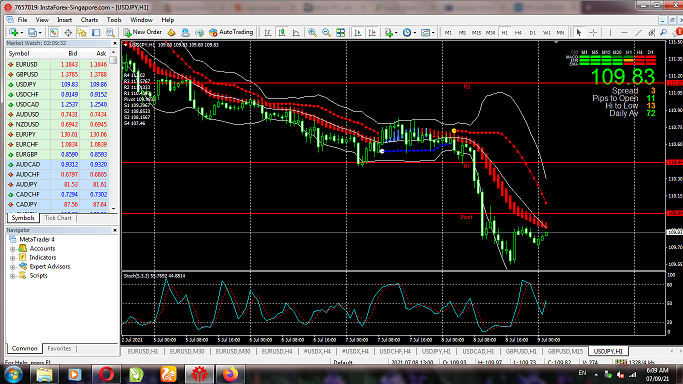Open the Charts menu
The image size is (683, 384).
pos(89,20)
